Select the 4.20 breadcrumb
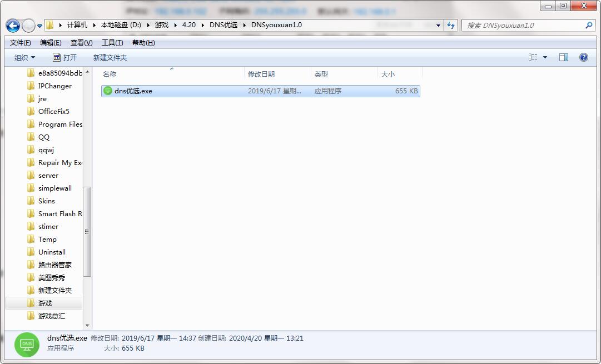 coord(188,25)
